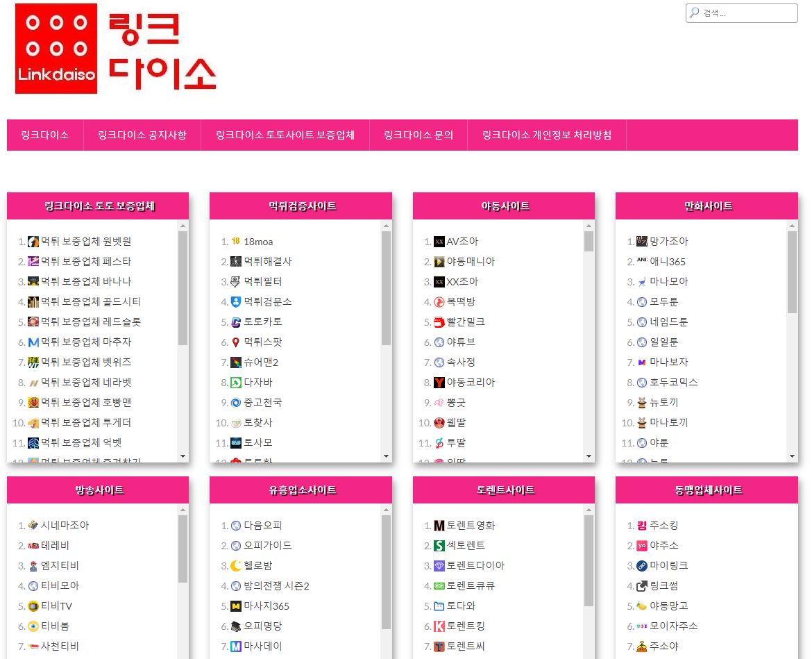Image resolution: width=812 pixels, height=659 pixels.
Task: Open the 먹튀 보증업체 골드시티 link
Action: pos(91,301)
